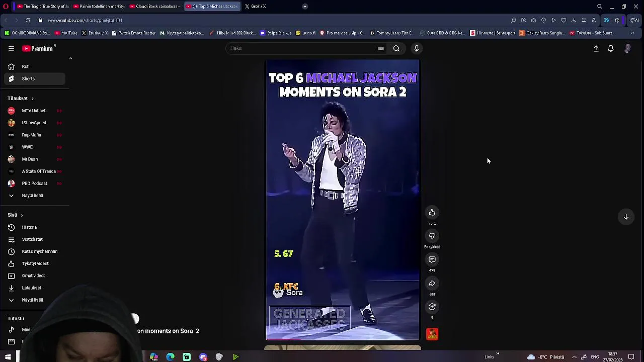644x362 pixels.
Task: Collapse sidebar section with up chevron
Action: (70, 59)
